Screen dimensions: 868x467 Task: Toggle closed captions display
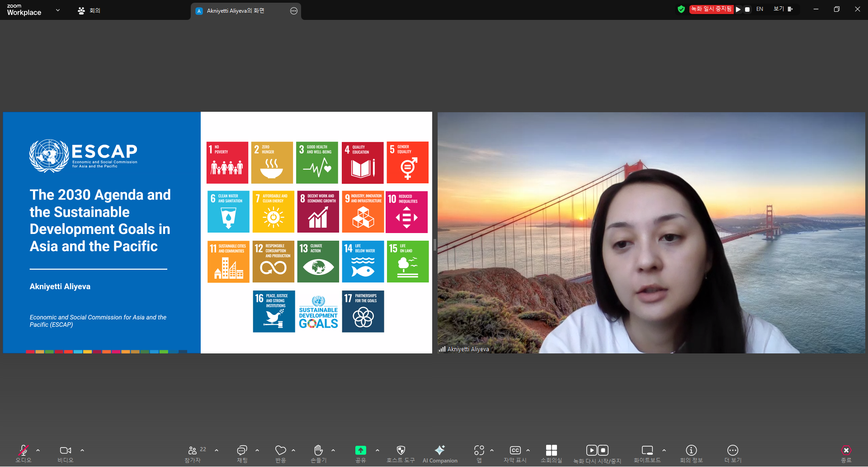coord(515,450)
